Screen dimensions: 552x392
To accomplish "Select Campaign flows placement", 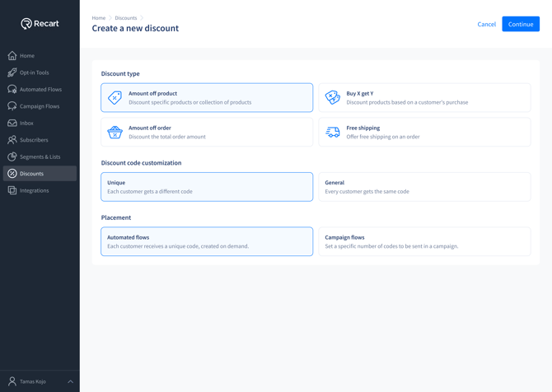I will 424,241.
